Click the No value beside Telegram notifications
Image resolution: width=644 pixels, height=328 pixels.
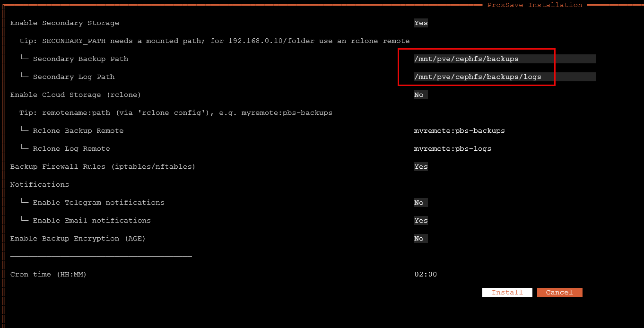point(419,202)
